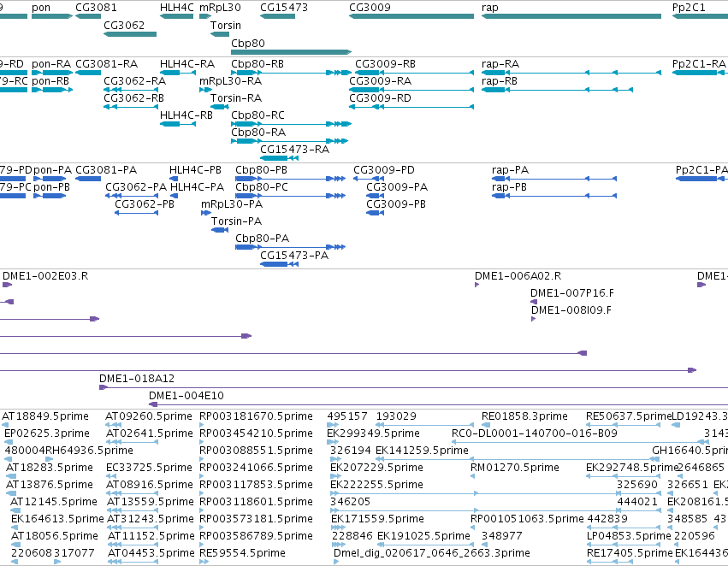Select transcript mRpL30-RA
Screen dimensions: 728x566
[x=231, y=81]
